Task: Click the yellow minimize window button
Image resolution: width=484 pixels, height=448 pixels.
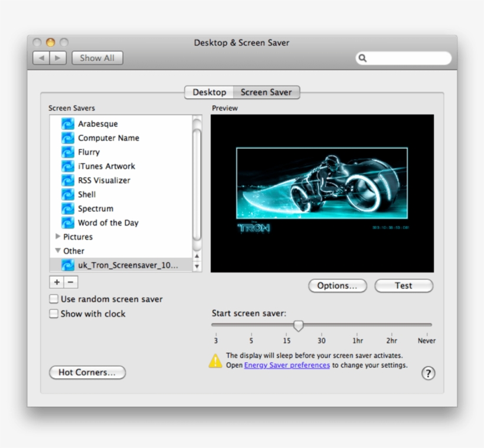Action: pos(51,42)
